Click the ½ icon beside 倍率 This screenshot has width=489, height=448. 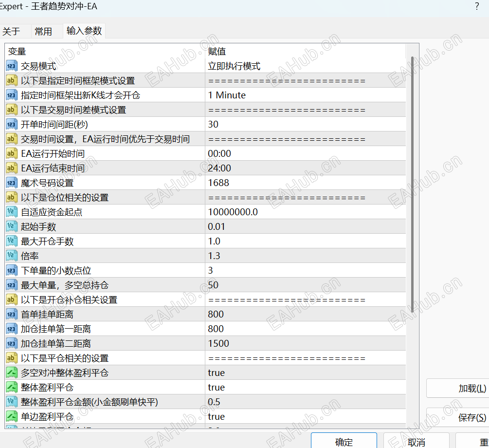(11, 256)
